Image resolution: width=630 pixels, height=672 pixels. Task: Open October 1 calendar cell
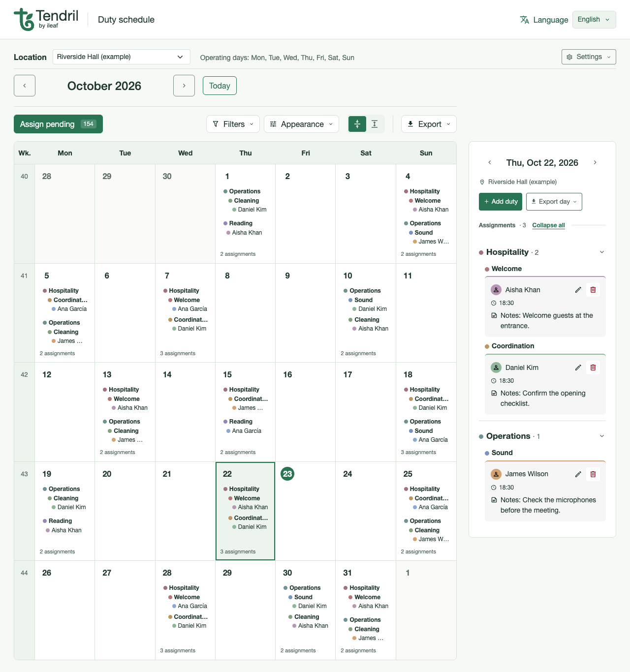click(245, 214)
